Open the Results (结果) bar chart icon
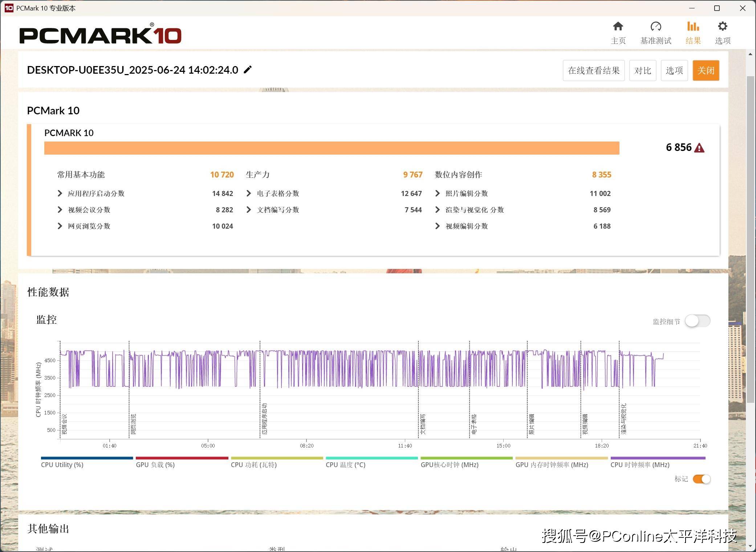756x552 pixels. click(693, 26)
